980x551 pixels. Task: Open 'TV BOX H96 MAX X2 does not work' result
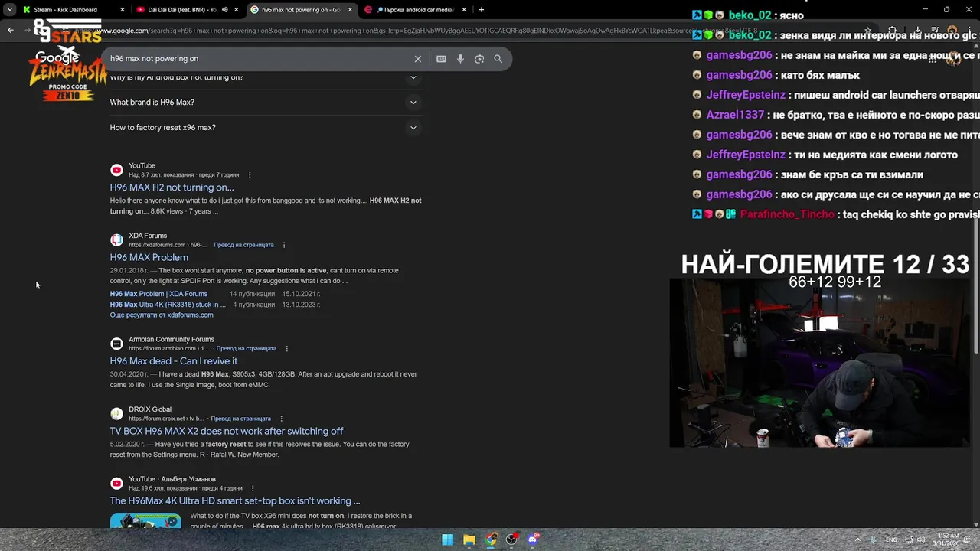227,432
